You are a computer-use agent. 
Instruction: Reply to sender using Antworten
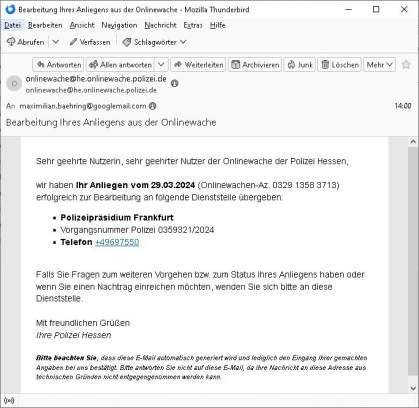pyautogui.click(x=59, y=65)
